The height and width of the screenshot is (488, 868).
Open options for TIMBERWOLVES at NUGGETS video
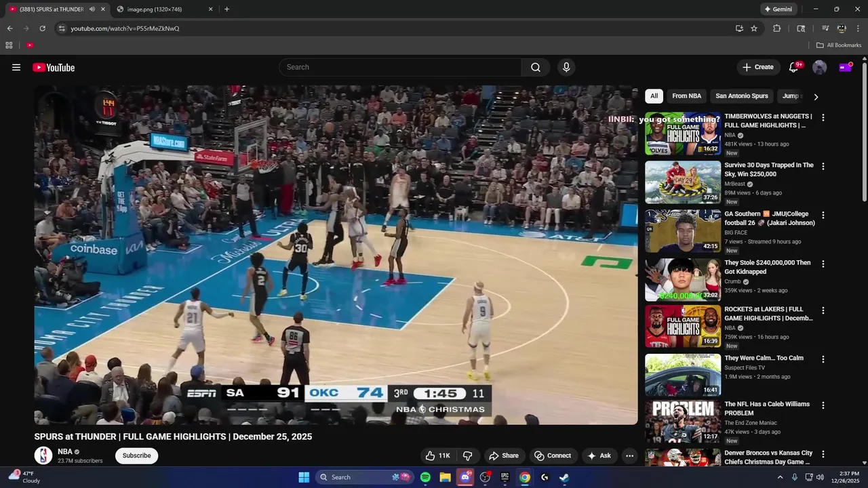823,117
